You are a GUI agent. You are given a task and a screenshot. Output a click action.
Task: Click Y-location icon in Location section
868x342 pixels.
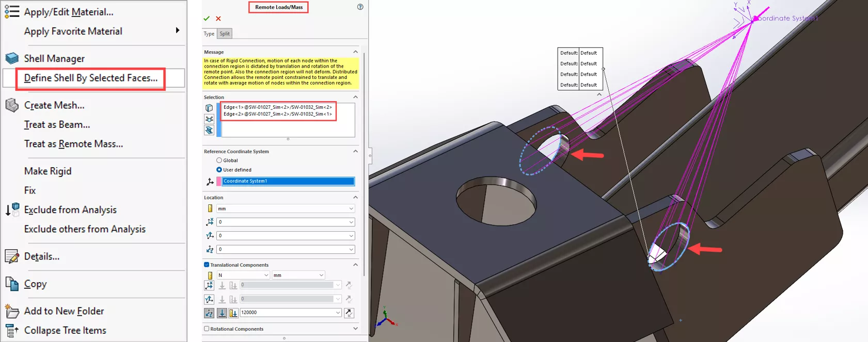pos(210,236)
